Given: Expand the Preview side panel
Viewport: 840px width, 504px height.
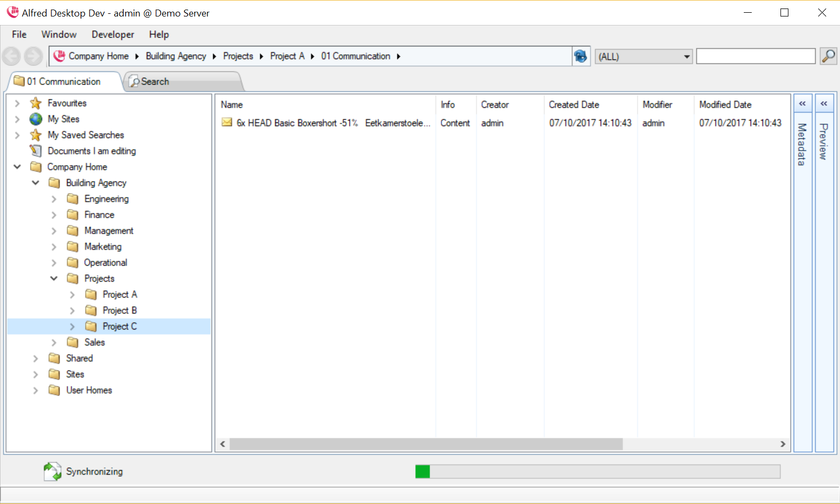Looking at the screenshot, I should pos(824,104).
